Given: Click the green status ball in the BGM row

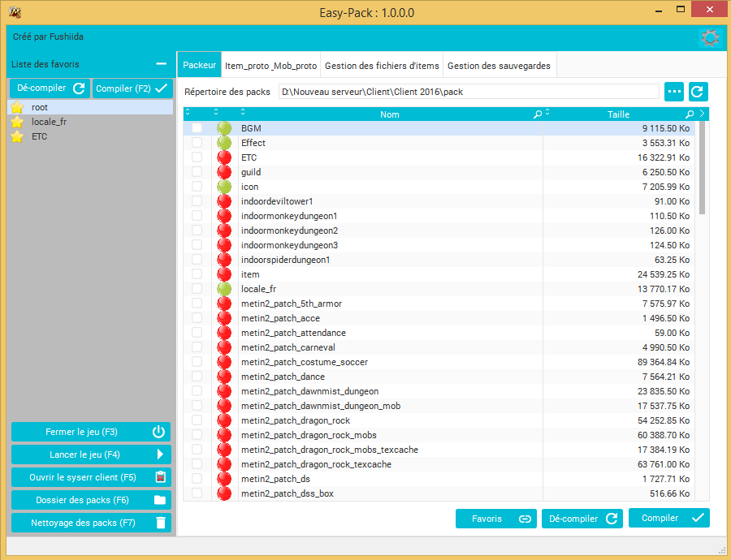Looking at the screenshot, I should pos(224,128).
